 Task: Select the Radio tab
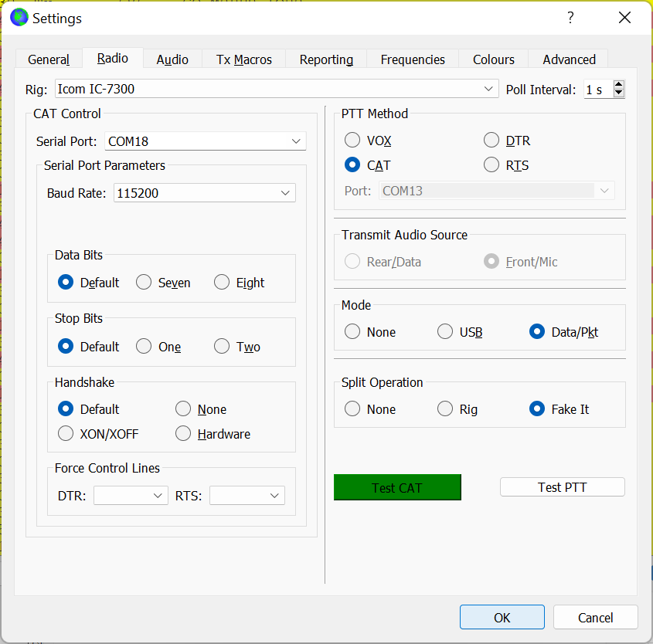[x=113, y=58]
